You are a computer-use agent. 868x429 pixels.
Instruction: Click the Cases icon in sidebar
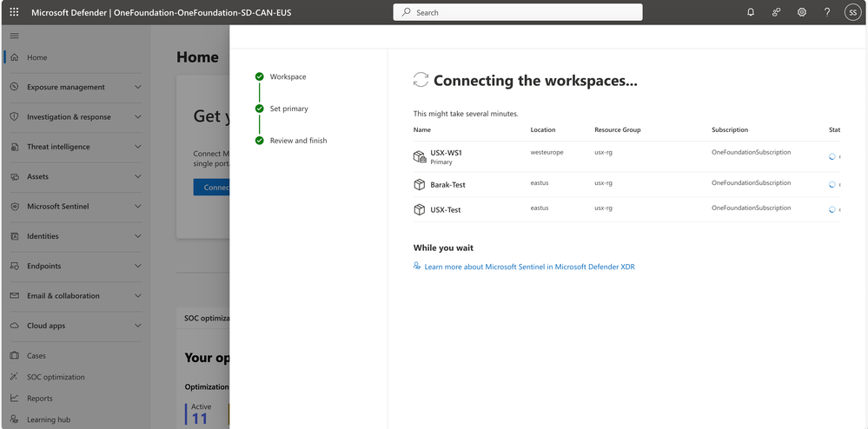click(15, 355)
